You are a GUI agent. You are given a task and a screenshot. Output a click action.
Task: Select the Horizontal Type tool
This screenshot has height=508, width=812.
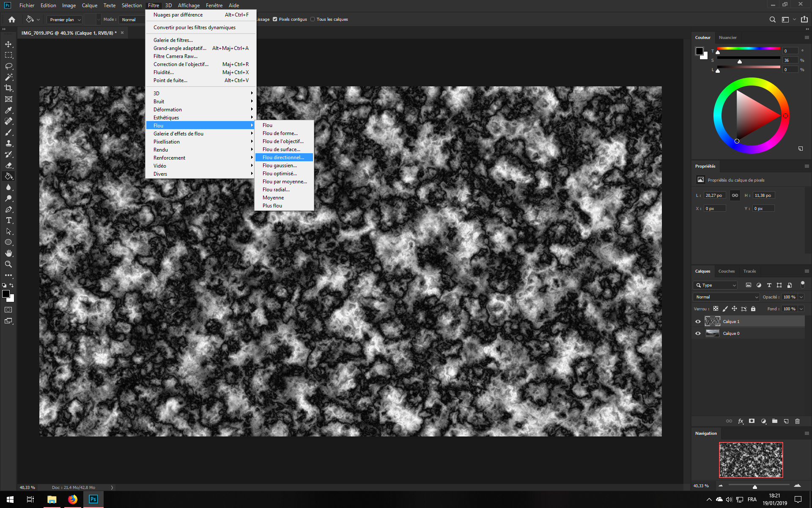(x=8, y=220)
